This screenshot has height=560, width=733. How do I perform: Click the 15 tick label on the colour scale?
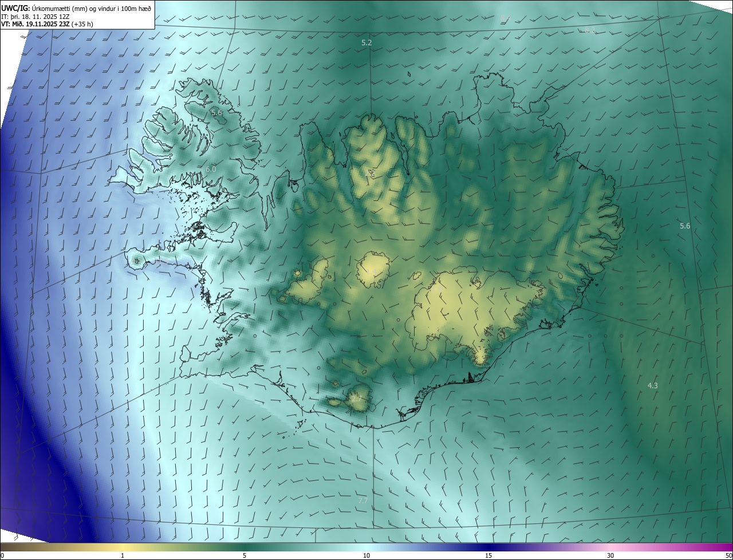(x=488, y=556)
